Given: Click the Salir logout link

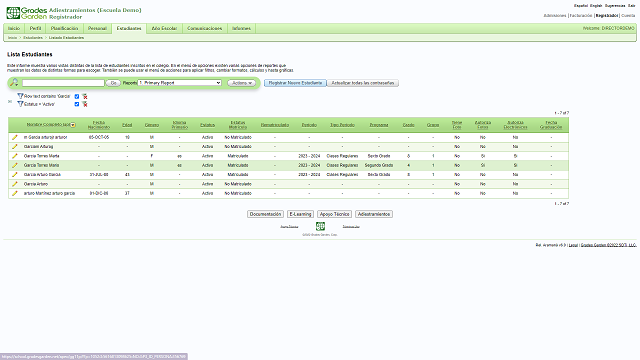Looking at the screenshot, I should (x=631, y=6).
